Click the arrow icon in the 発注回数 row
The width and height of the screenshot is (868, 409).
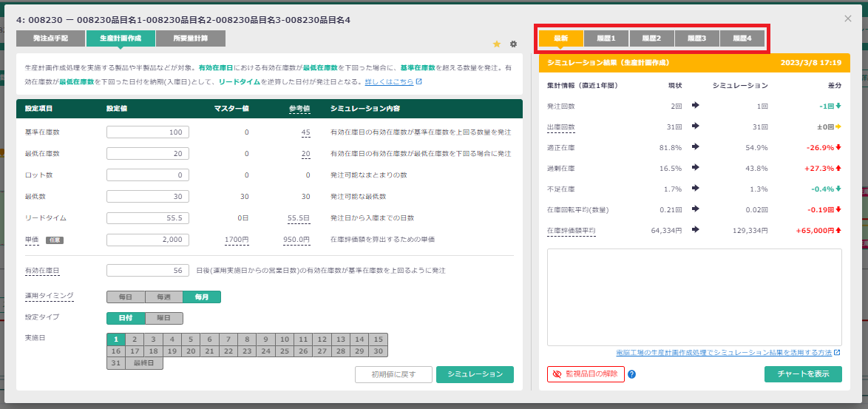(x=695, y=106)
